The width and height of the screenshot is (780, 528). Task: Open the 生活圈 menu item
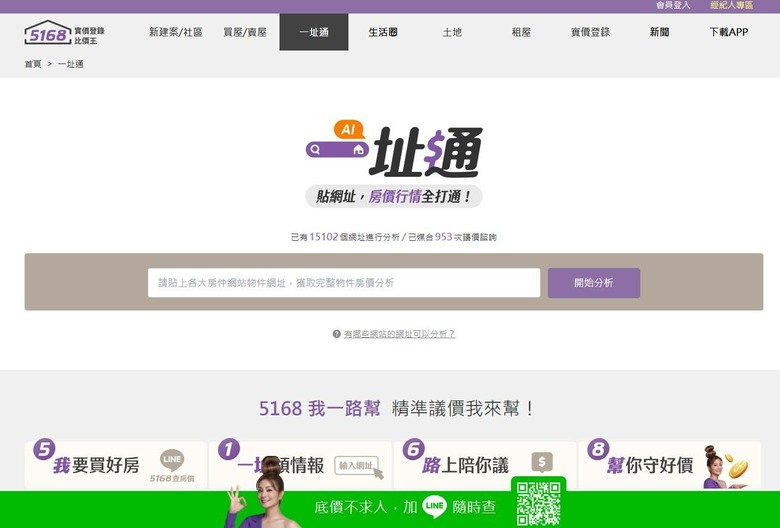[x=383, y=32]
